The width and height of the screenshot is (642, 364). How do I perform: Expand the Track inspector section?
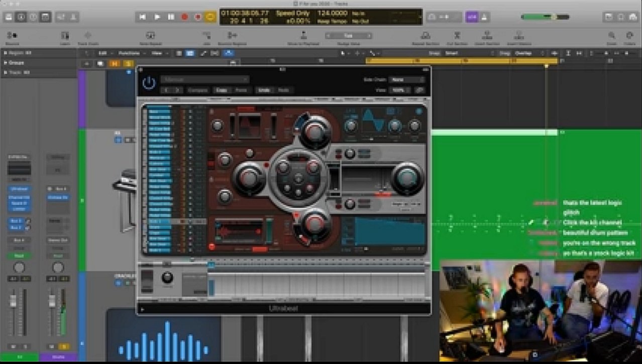tap(6, 73)
